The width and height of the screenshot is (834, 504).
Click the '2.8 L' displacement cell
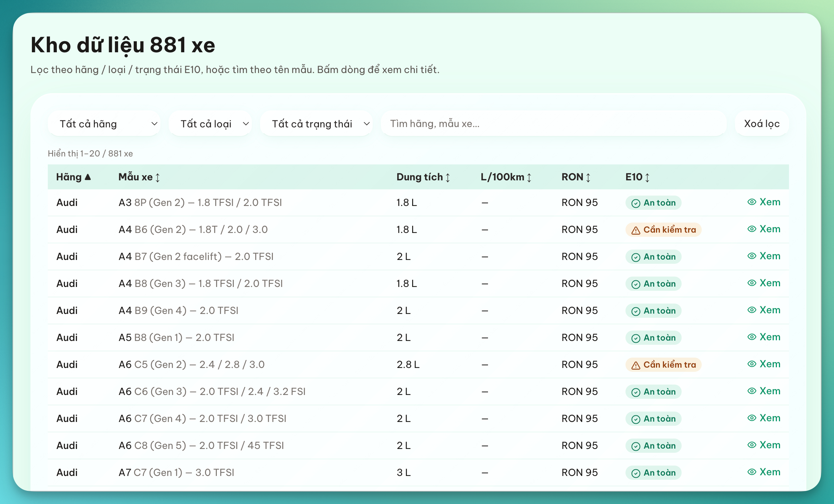[x=408, y=364]
